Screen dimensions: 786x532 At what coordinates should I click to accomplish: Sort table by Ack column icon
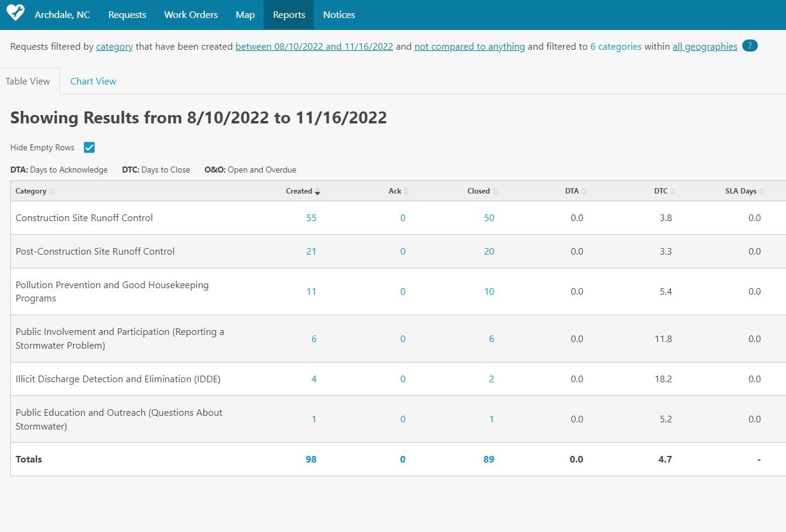pos(406,191)
